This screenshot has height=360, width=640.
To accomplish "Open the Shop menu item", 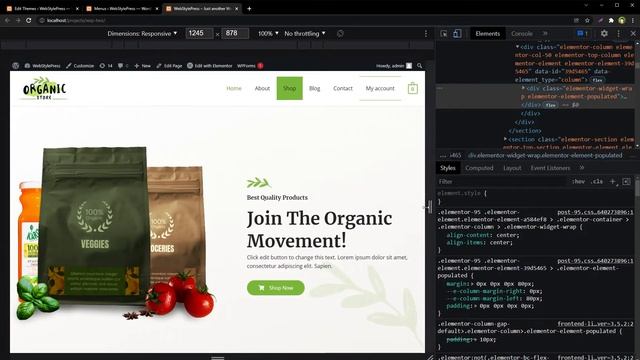I will [289, 88].
